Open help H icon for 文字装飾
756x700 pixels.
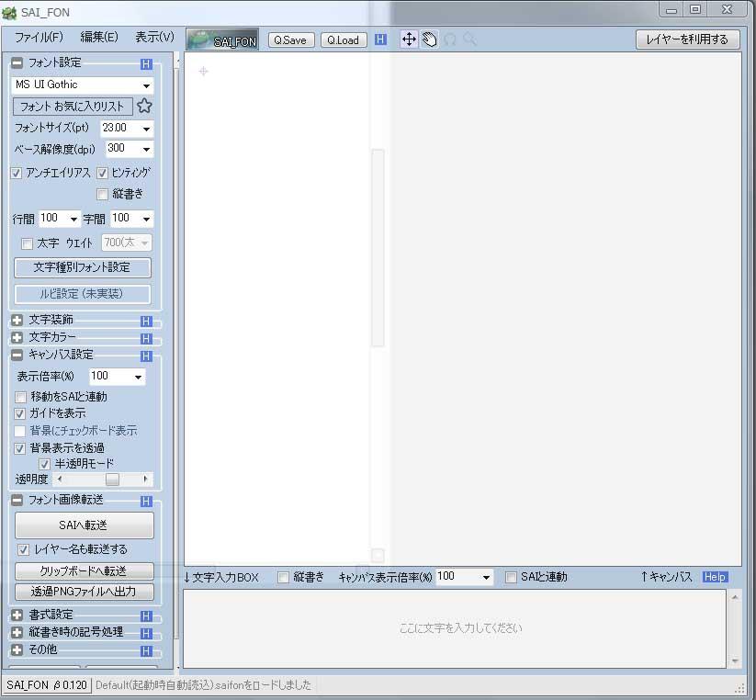point(146,322)
